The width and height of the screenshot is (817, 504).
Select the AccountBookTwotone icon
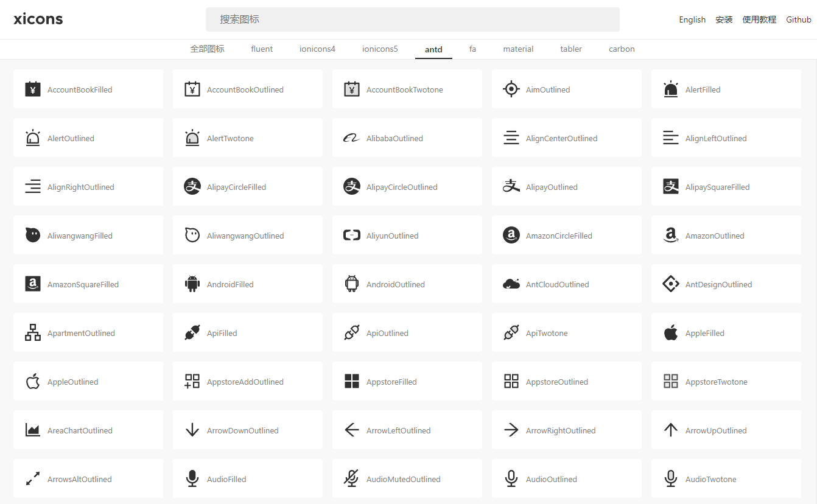click(x=352, y=89)
